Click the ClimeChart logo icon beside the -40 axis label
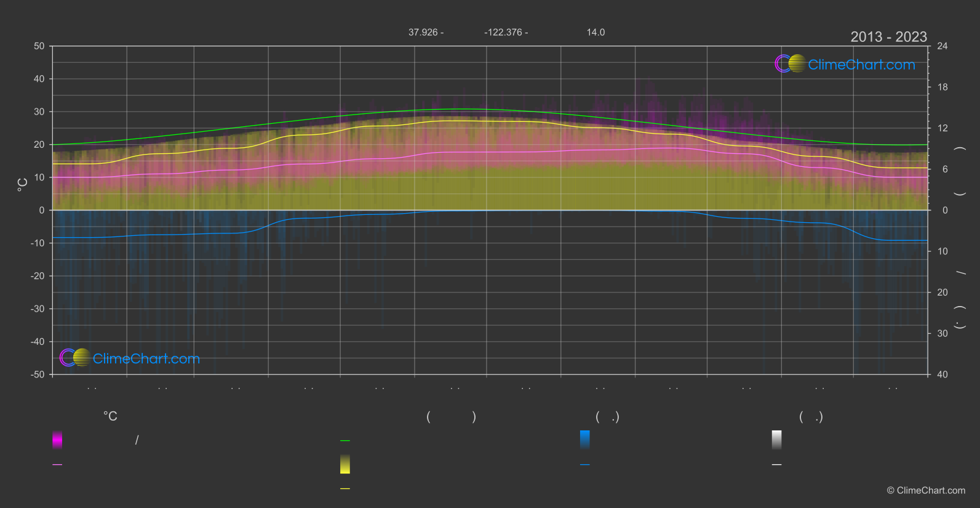This screenshot has height=508, width=980. click(x=76, y=358)
